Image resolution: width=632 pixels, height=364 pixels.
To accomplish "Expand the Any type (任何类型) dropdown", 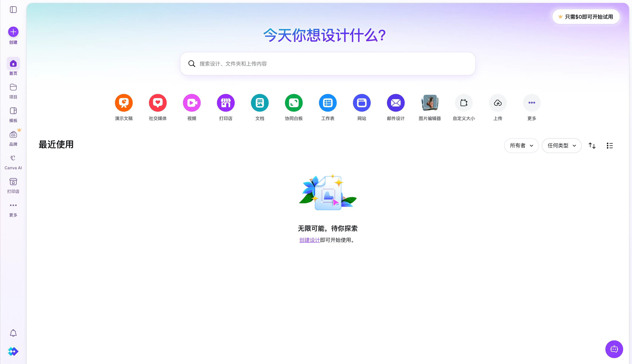I will coord(561,145).
